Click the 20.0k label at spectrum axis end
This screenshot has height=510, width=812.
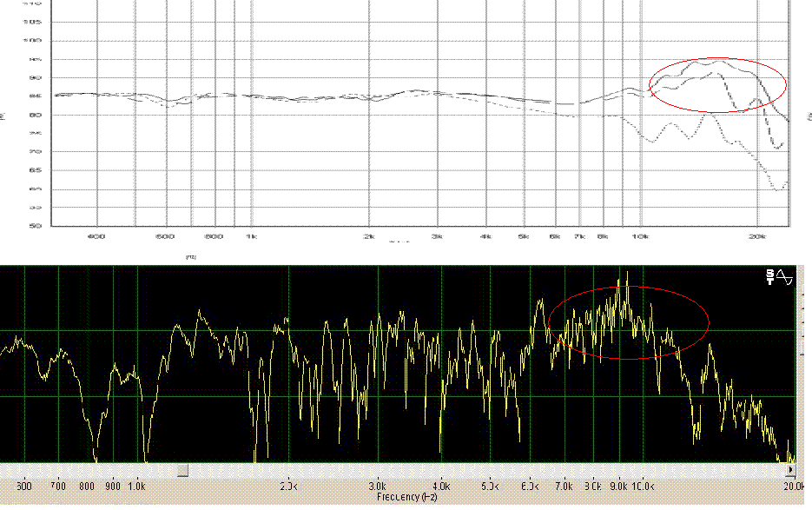pos(784,487)
